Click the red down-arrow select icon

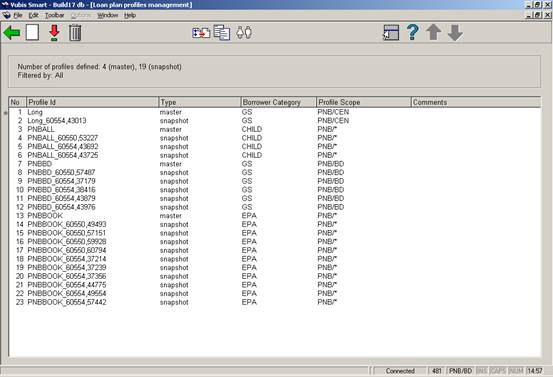(x=54, y=33)
